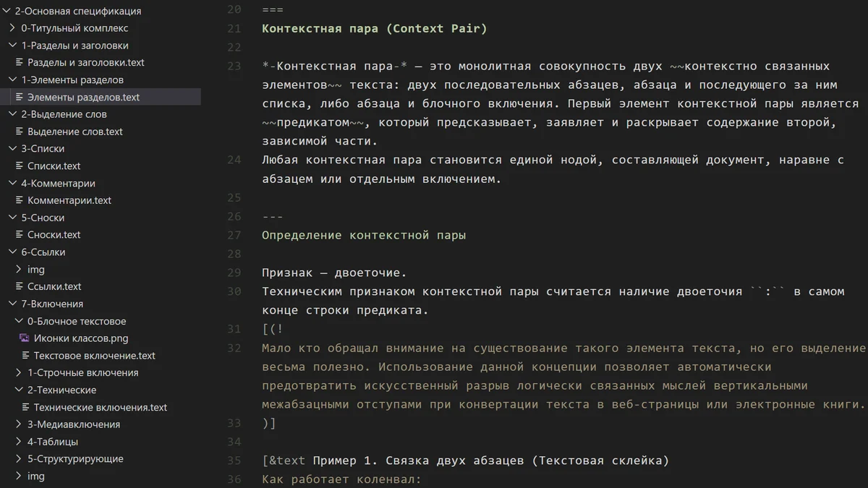The image size is (868, 488).
Task: Expand the img folder under 6-Ссылки
Action: tap(20, 270)
